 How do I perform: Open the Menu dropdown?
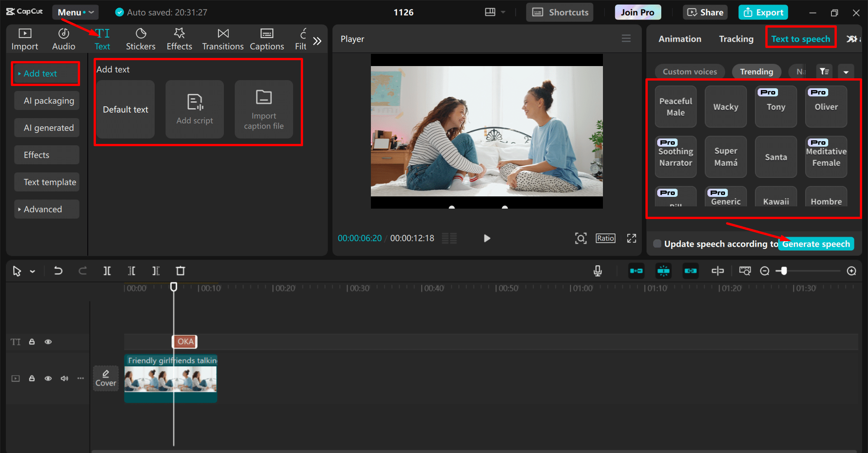[x=75, y=12]
